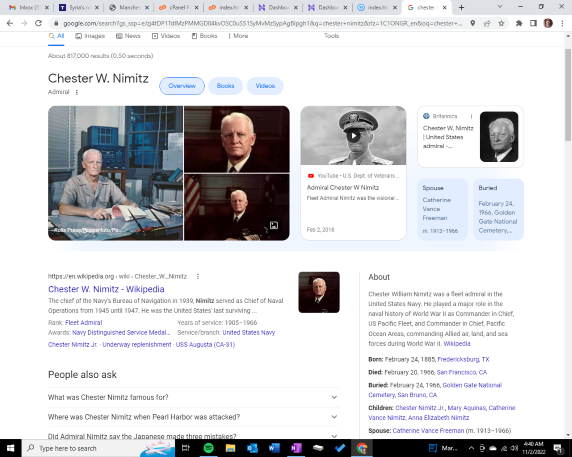Click the share page icon in the address bar
The height and width of the screenshot is (457, 572).
[x=487, y=23]
